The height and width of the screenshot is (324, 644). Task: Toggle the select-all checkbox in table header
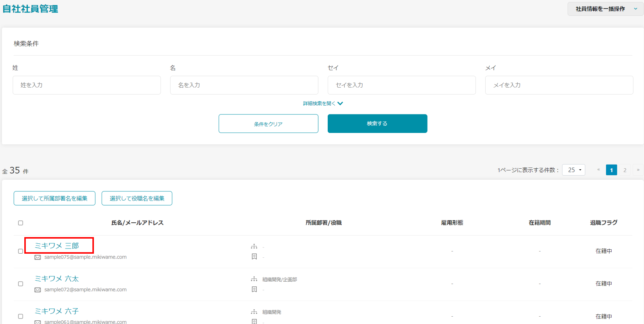click(x=21, y=223)
